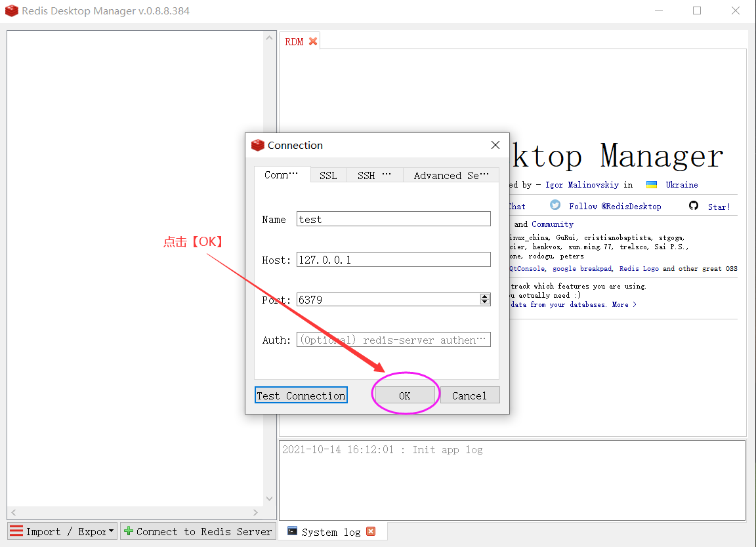The image size is (756, 547).
Task: Close the Connection dialog with X
Action: pyautogui.click(x=495, y=145)
